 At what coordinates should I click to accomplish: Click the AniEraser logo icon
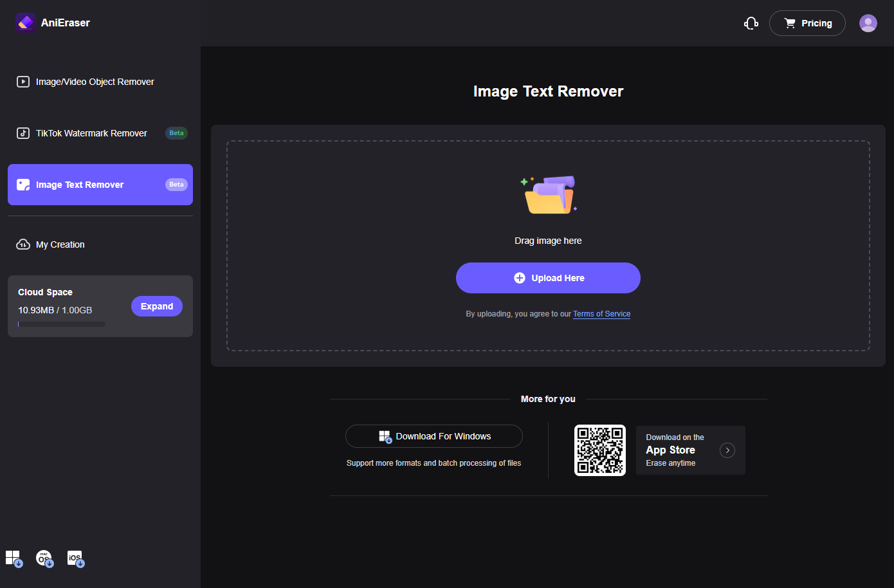pyautogui.click(x=26, y=23)
